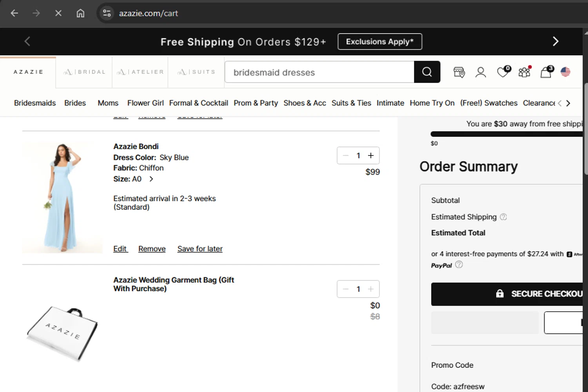Screen dimensions: 588x392
Task: Show Estimated Shipping help tooltip icon
Action: pos(503,217)
